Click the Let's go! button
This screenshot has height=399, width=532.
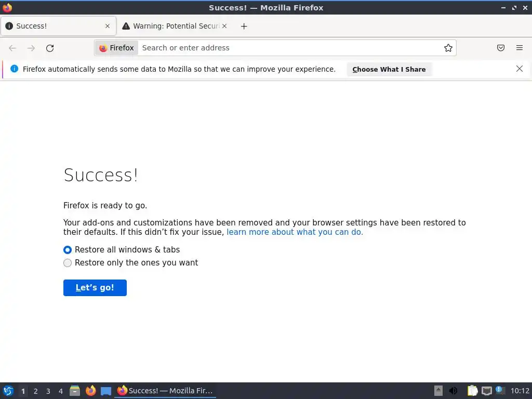95,288
